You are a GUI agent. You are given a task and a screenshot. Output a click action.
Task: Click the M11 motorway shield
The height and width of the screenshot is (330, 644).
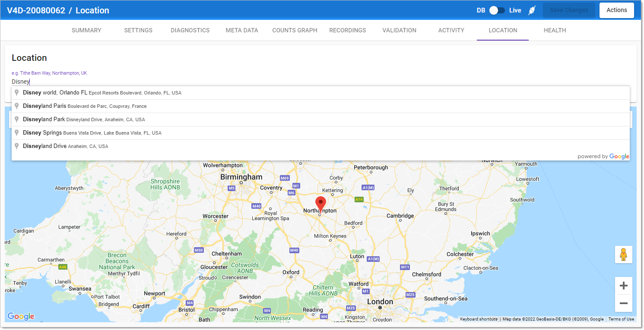coord(405,267)
